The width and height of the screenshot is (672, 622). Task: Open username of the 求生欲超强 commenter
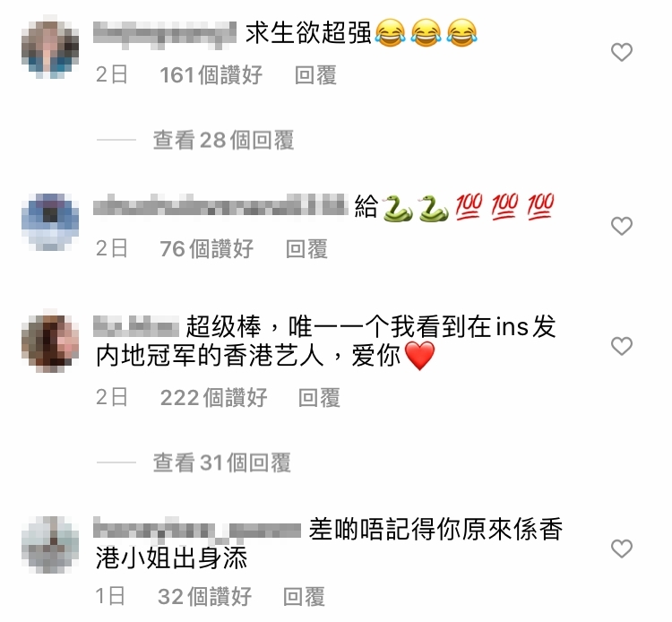pyautogui.click(x=165, y=32)
